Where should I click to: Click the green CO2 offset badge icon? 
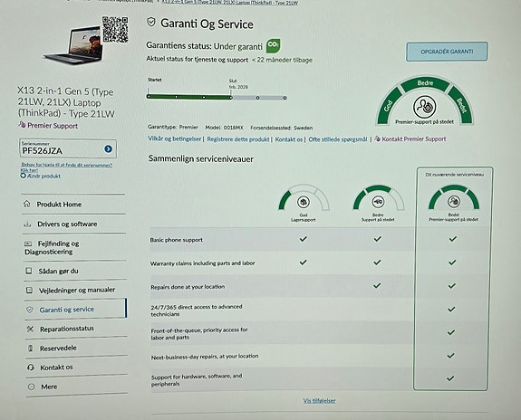[x=273, y=46]
